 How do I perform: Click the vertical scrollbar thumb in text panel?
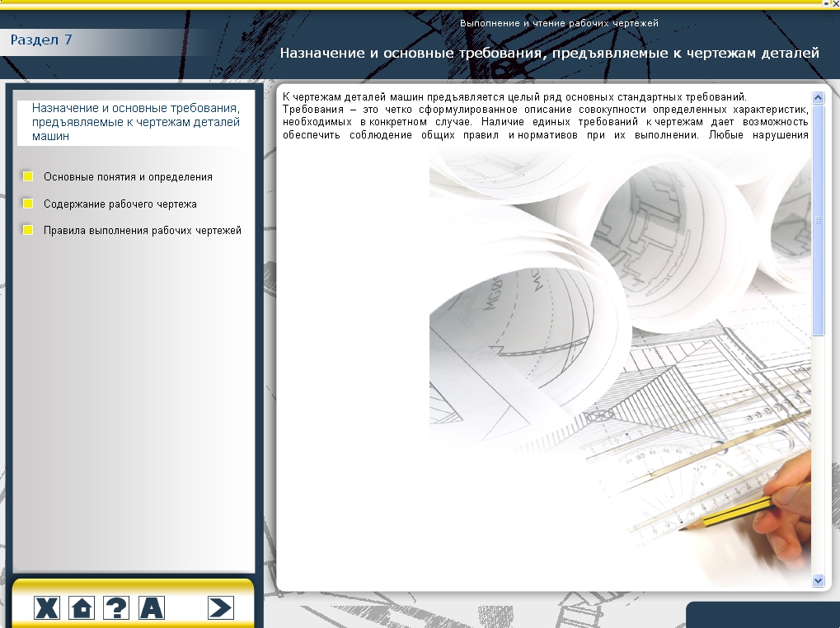coord(818,219)
